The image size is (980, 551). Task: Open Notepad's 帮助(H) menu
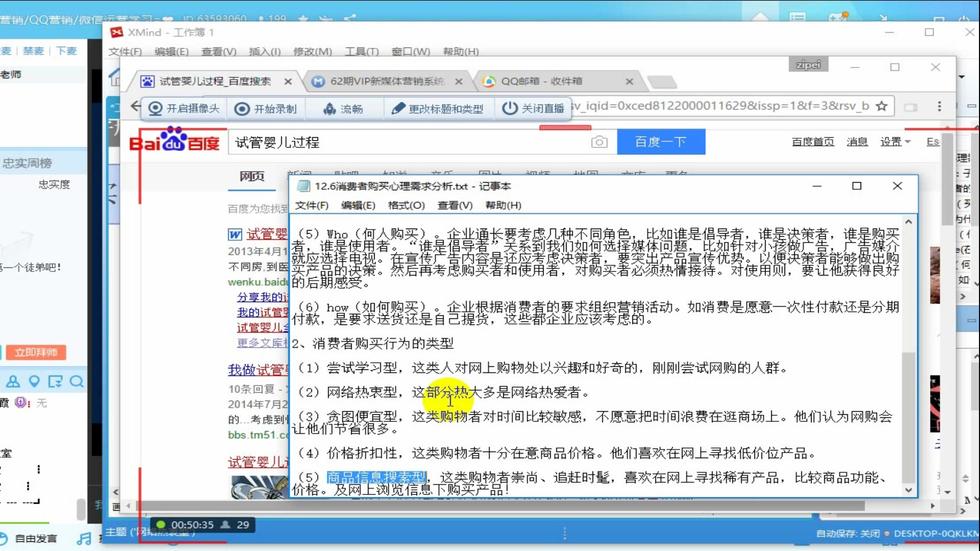[503, 205]
